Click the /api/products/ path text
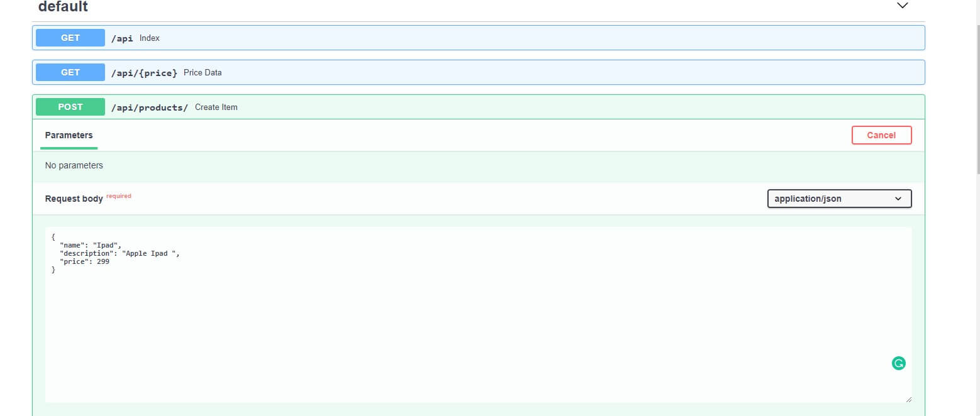Image resolution: width=980 pixels, height=416 pixels. [x=149, y=107]
